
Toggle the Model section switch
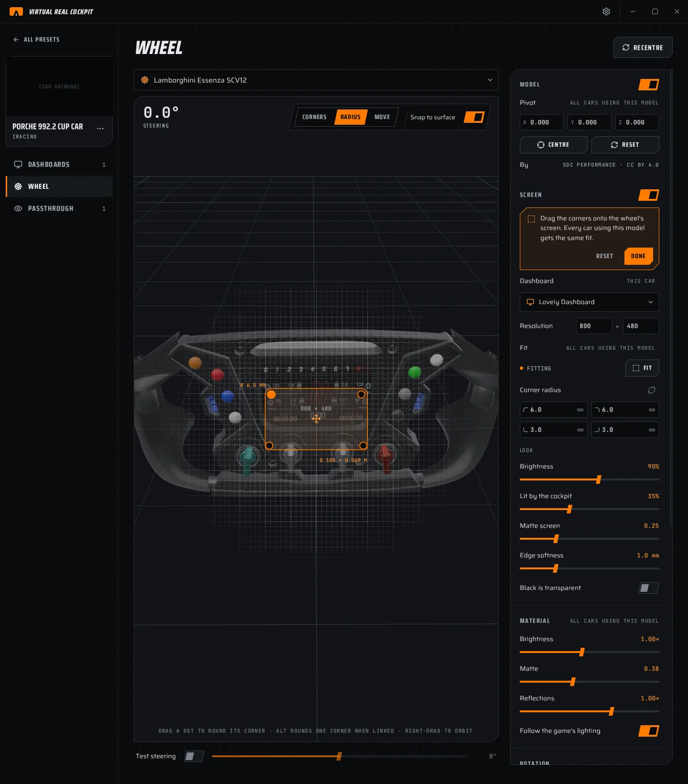coord(649,85)
